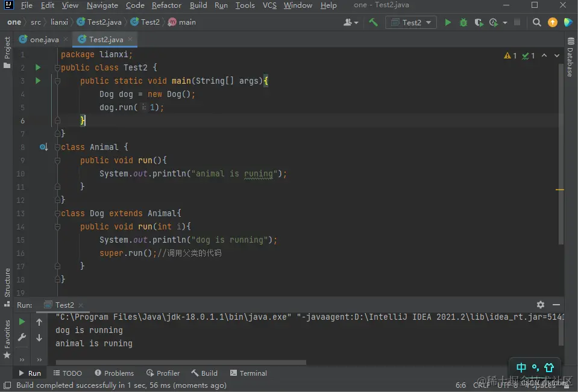578x392 pixels.
Task: Go to next highlighted error arrow
Action: (x=557, y=55)
